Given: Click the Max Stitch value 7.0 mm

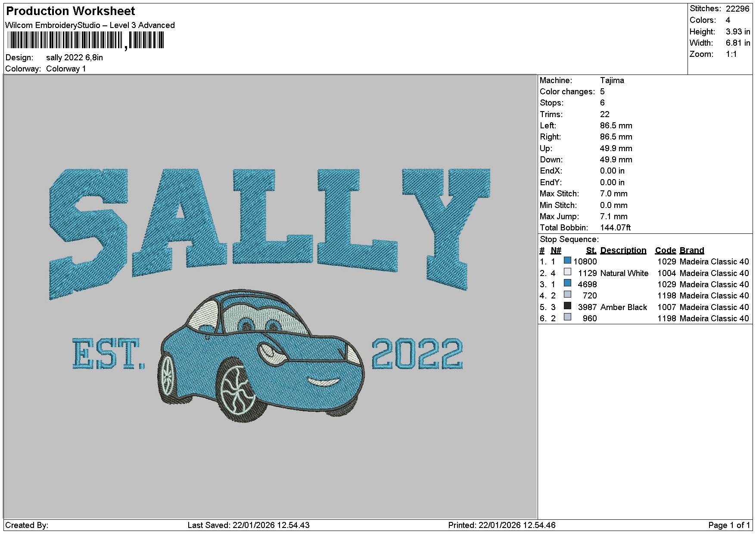Looking at the screenshot, I should pos(614,194).
